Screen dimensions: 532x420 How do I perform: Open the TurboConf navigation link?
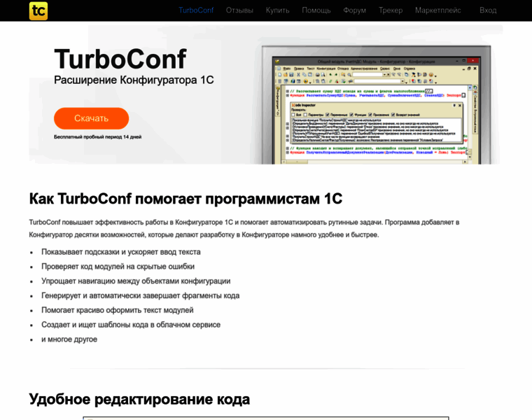196,10
